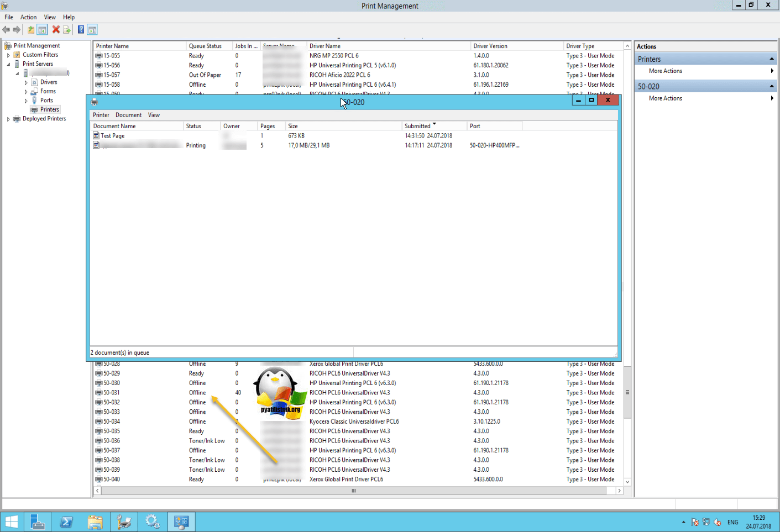Expand More Actions under Printers pane
Screen dimensions: 780x532
[666, 71]
